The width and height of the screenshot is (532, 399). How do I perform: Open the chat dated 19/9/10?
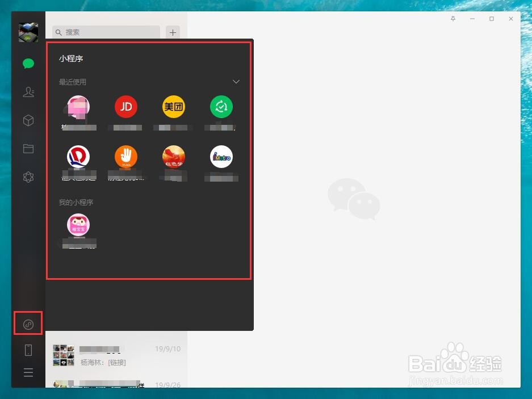click(x=116, y=355)
